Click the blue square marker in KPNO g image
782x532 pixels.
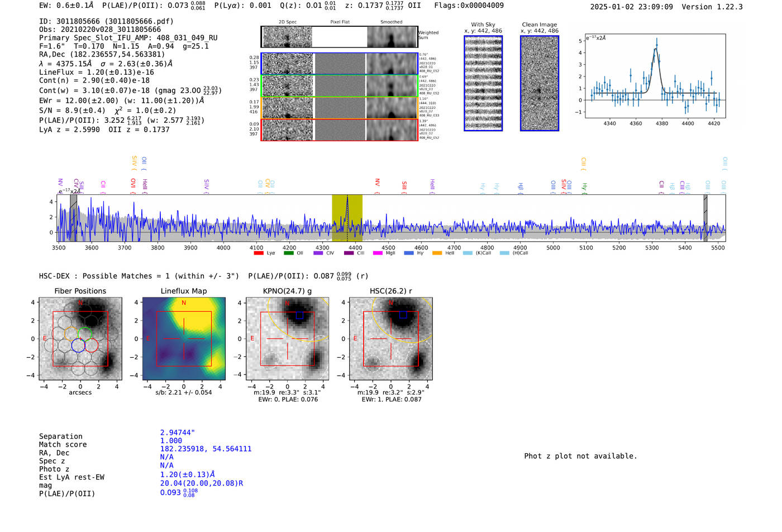coord(299,315)
